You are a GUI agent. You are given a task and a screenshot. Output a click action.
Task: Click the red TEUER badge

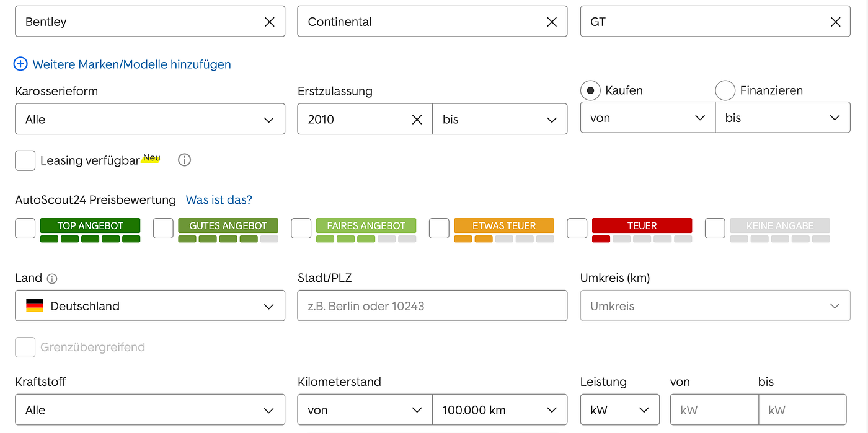(642, 225)
